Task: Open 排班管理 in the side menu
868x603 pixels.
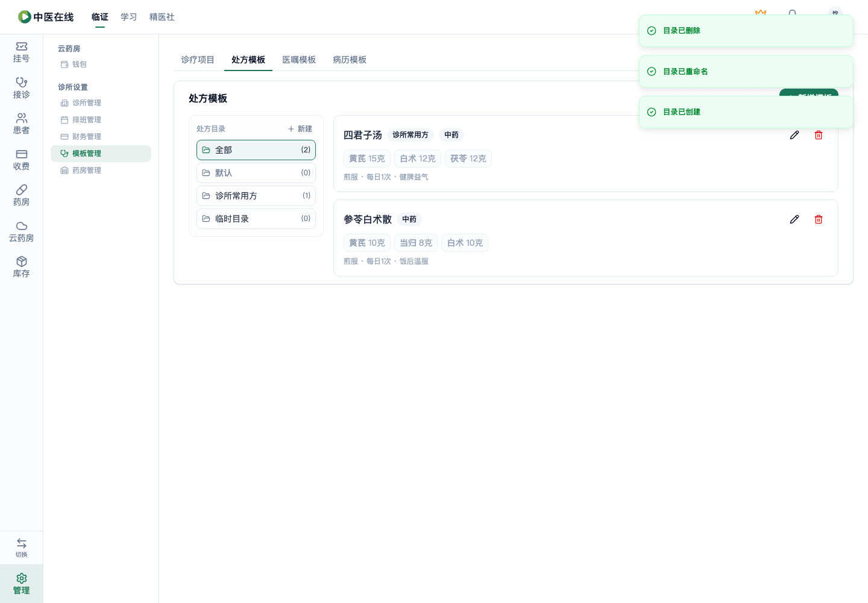Action: [101, 120]
